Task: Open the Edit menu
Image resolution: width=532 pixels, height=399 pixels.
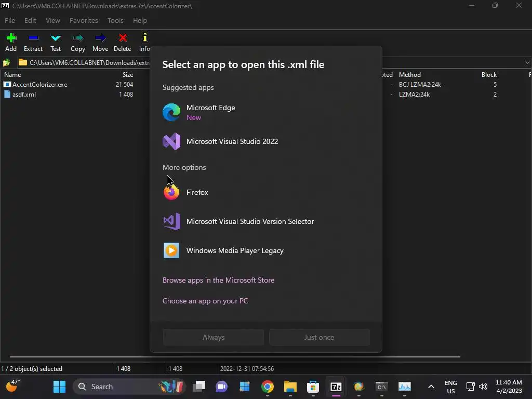Action: pos(30,20)
